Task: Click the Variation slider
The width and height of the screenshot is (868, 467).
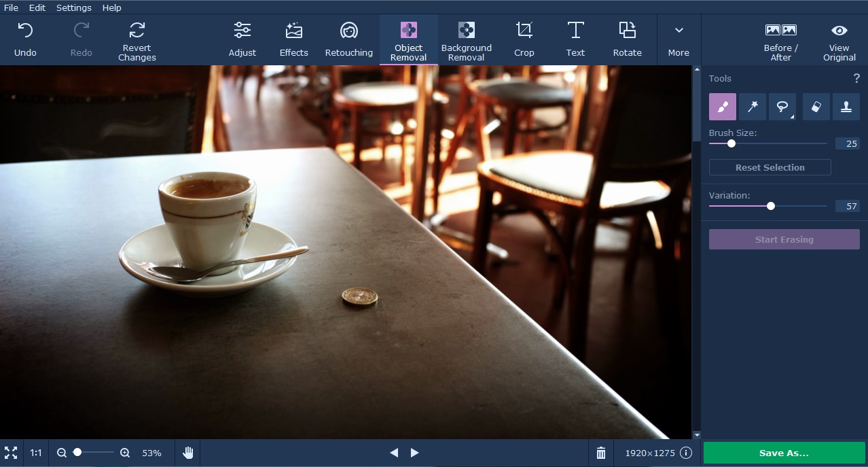Action: tap(768, 206)
